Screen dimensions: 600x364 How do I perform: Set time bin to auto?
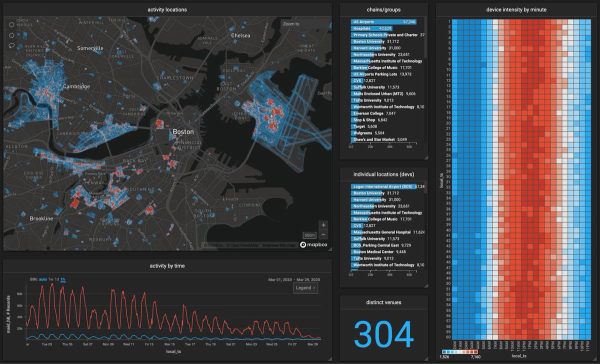point(43,278)
